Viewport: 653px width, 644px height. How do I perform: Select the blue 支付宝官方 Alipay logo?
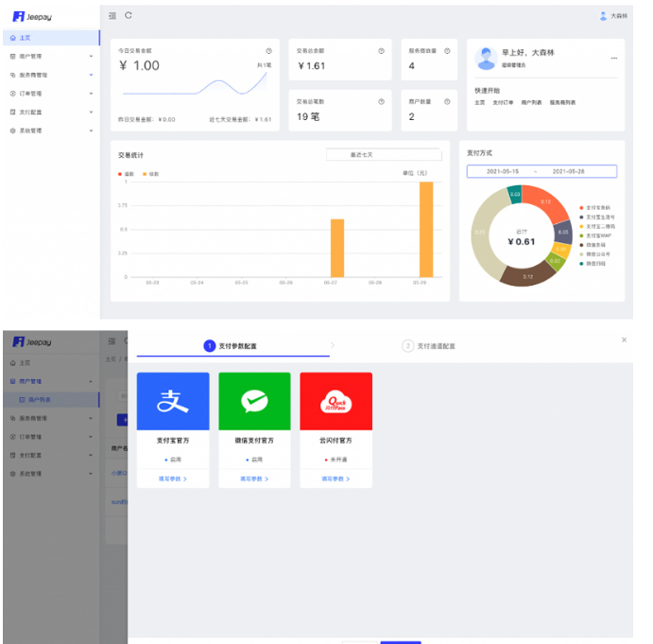point(172,402)
